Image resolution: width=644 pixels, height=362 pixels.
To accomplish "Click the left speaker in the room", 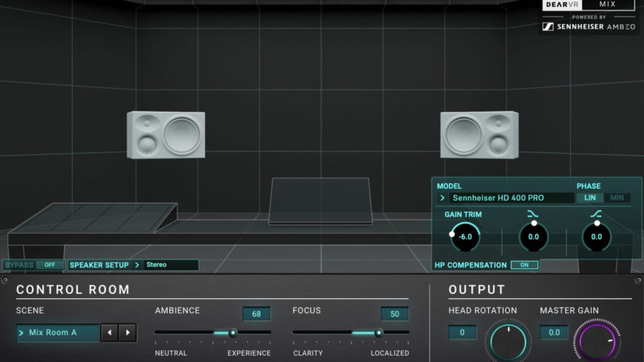I will 166,134.
